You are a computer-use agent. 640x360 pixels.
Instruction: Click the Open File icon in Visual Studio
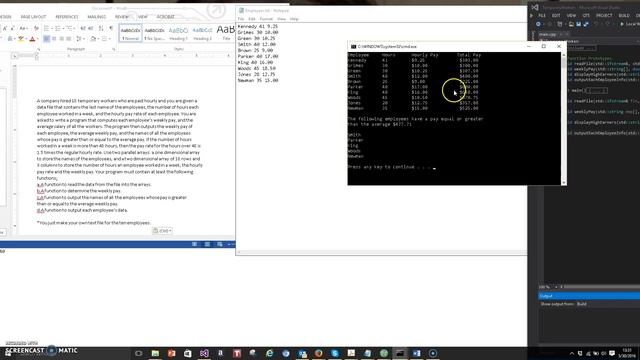(x=571, y=24)
